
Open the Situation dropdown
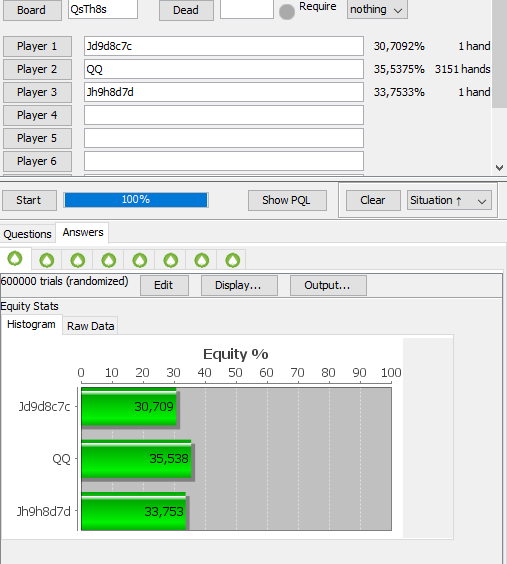449,200
